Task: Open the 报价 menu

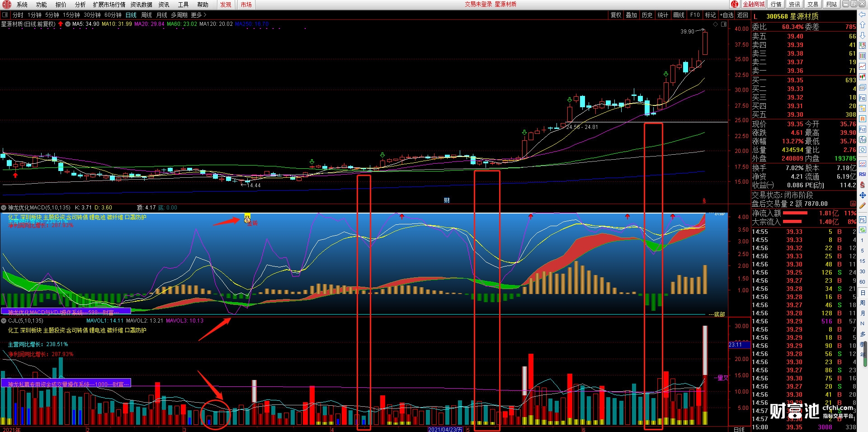Action: pos(61,5)
